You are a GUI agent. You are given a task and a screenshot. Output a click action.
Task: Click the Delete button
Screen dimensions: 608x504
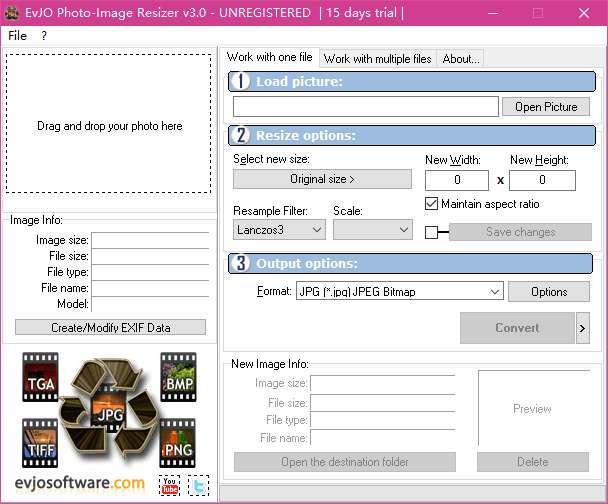click(533, 462)
